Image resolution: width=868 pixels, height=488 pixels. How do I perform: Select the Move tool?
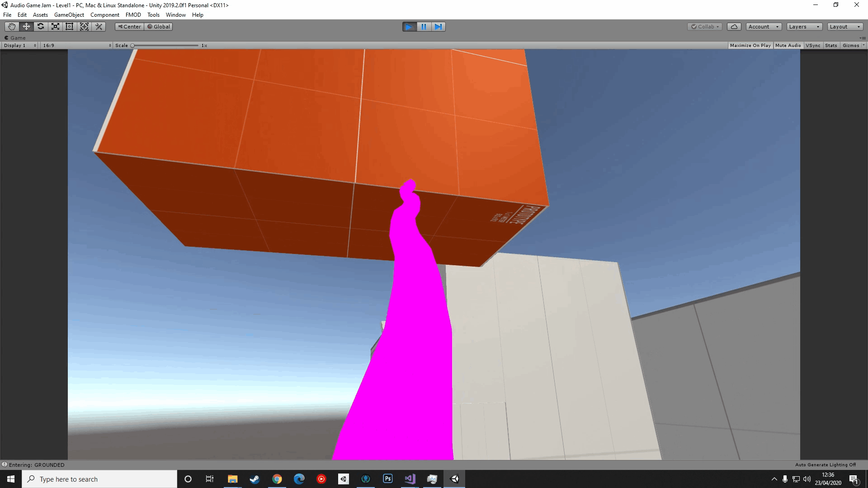(26, 27)
